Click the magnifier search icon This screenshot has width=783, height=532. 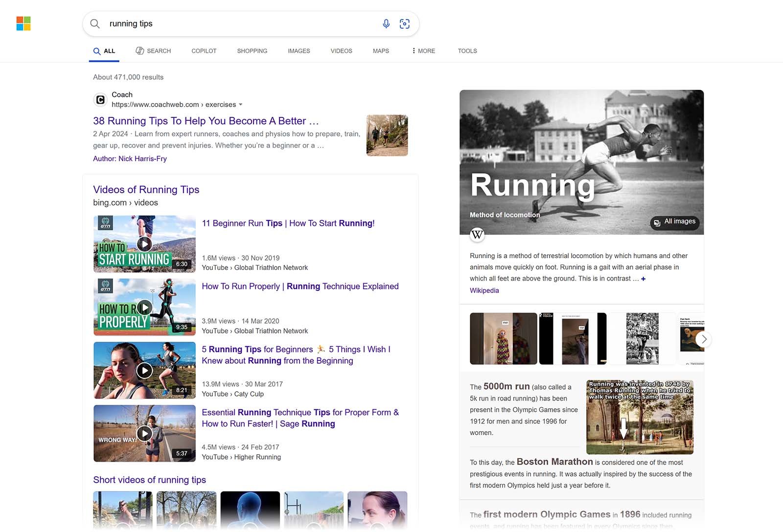pos(95,23)
